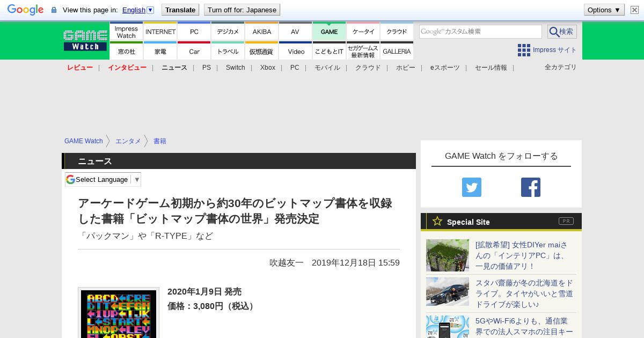Click the Google logo in translate bar
The width and height of the screenshot is (644, 338).
pyautogui.click(x=25, y=10)
